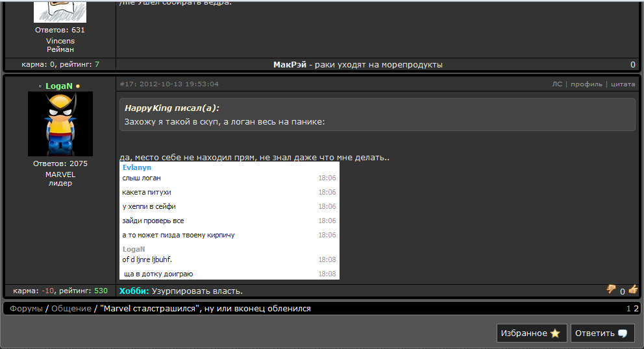Click quoted text 'Захожу я такой в скуп'
Screen dimensions: 644x349
[224, 121]
